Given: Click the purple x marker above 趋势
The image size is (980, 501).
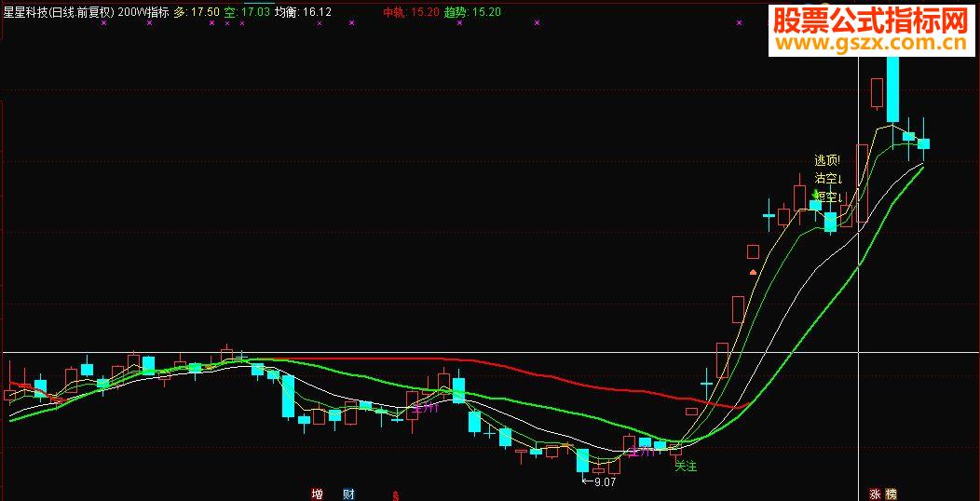Looking at the screenshot, I should click(x=460, y=22).
